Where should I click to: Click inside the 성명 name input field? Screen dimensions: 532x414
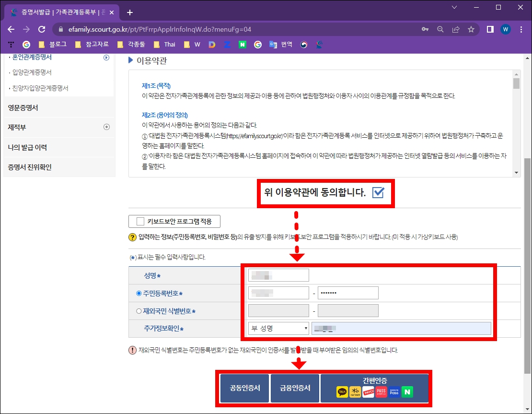click(278, 274)
